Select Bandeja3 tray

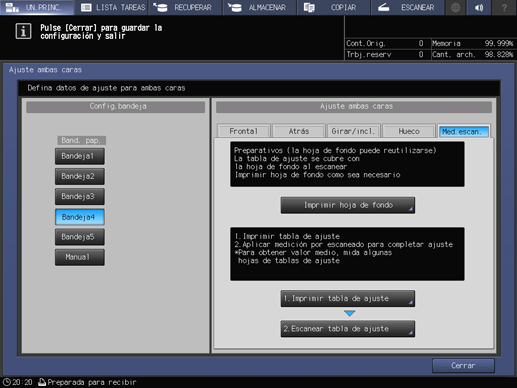click(80, 197)
